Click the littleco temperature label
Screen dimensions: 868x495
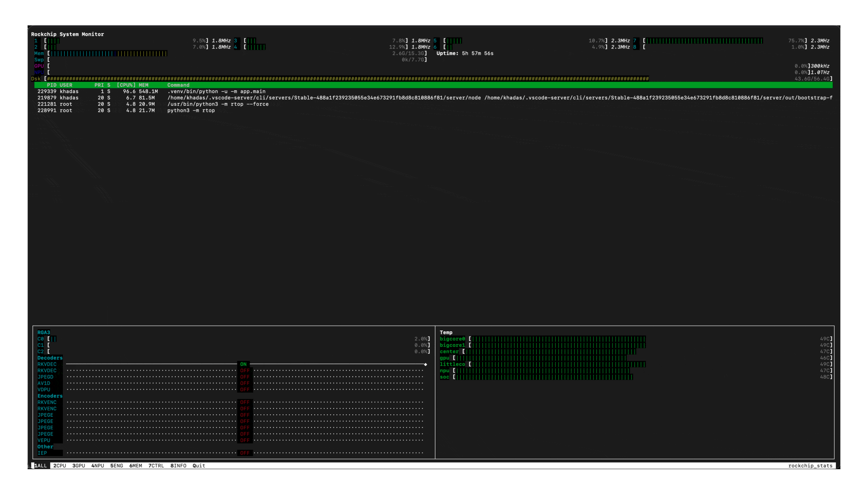pyautogui.click(x=453, y=364)
